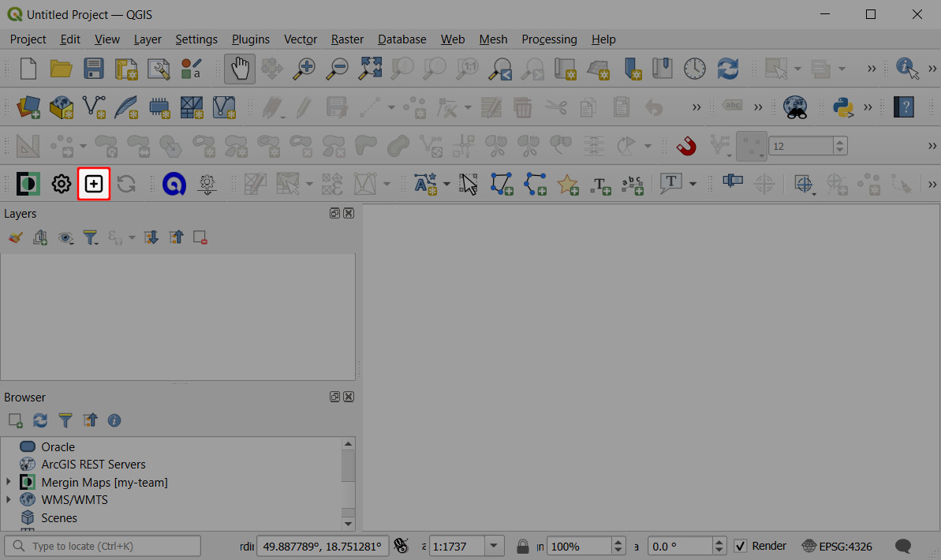Viewport: 941px width, 560px height.
Task: Remove layer/group icon in Layers panel
Action: tap(200, 237)
